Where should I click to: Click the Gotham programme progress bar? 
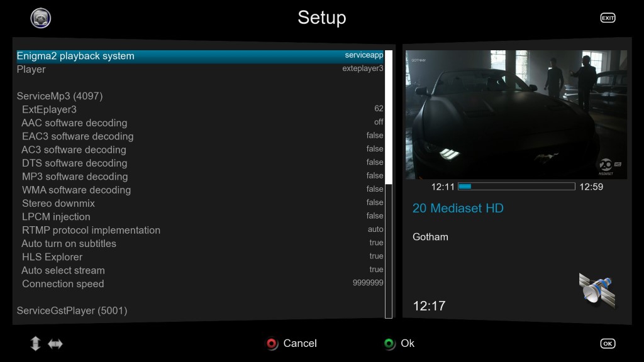(516, 187)
